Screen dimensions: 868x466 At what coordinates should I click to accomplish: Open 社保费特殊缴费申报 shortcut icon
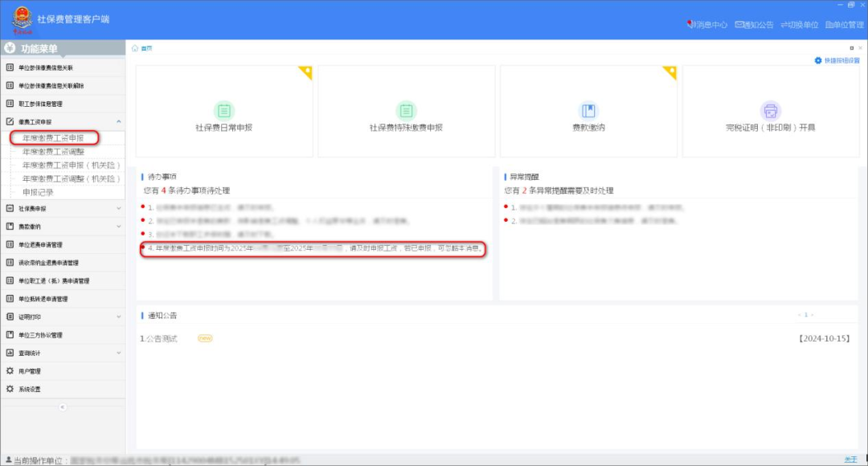[406, 111]
